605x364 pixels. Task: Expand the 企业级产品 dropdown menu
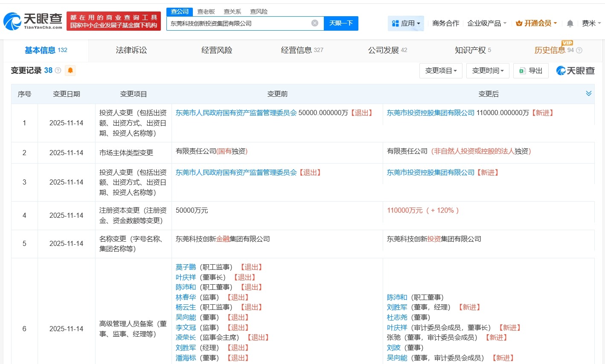tap(485, 23)
